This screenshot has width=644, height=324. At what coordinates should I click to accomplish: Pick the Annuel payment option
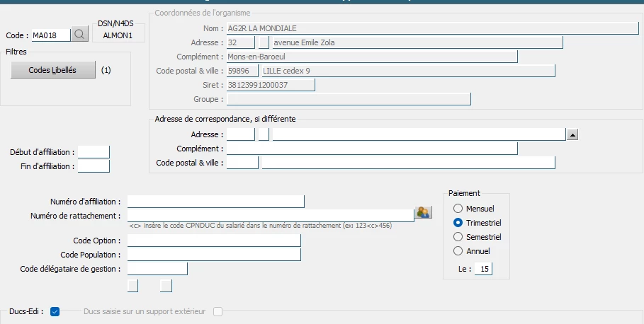(x=458, y=251)
